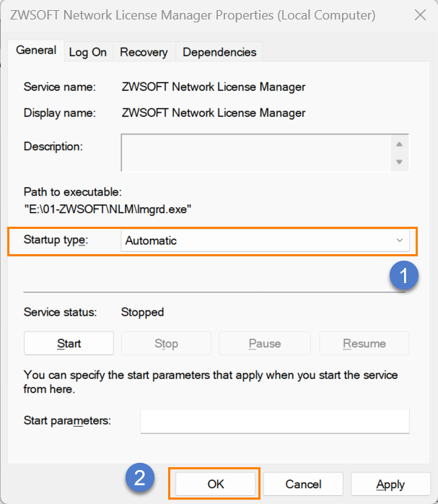Select the Dependencies tab
The width and height of the screenshot is (438, 504).
pos(219,52)
